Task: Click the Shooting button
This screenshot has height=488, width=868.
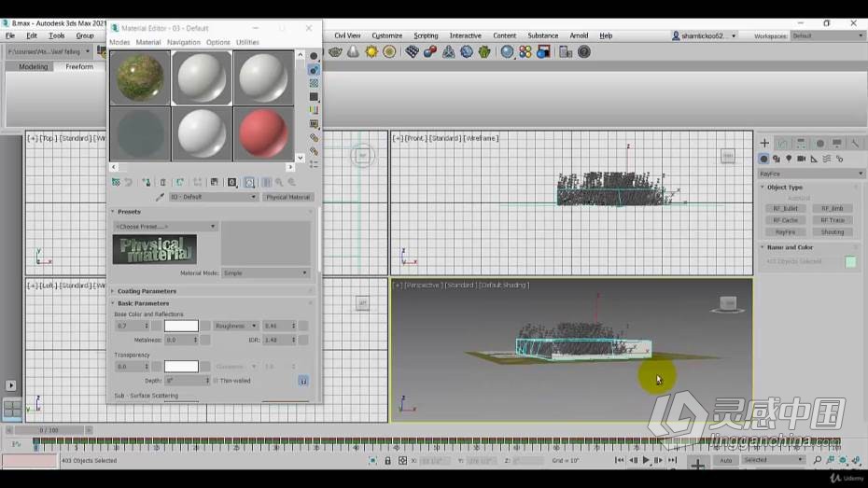Action: [x=832, y=232]
